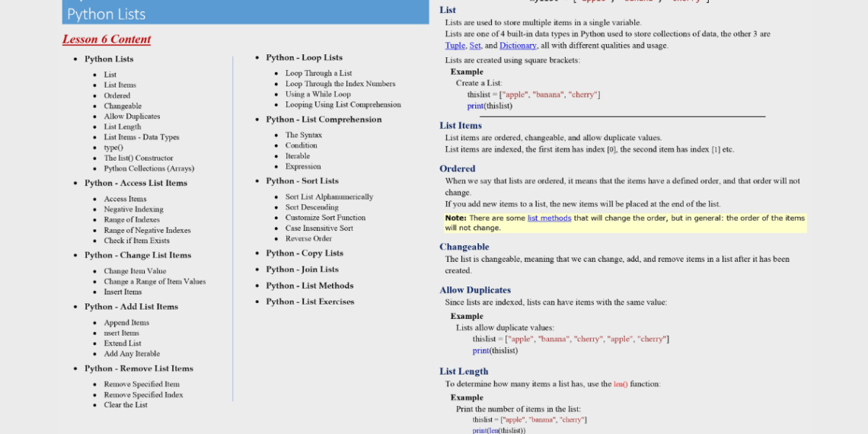Click 'Case Insensitive Sort' bullet
Screen dimensions: 868x434
(x=320, y=228)
